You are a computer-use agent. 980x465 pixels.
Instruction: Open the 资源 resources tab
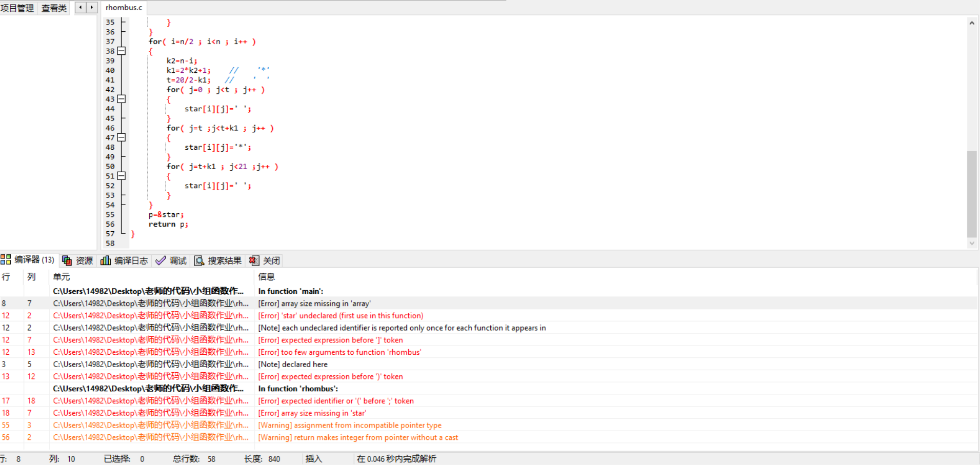point(78,260)
